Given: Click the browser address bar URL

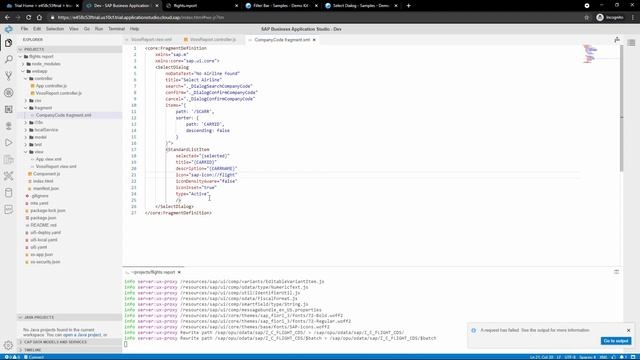Looking at the screenshot, I should [141, 18].
